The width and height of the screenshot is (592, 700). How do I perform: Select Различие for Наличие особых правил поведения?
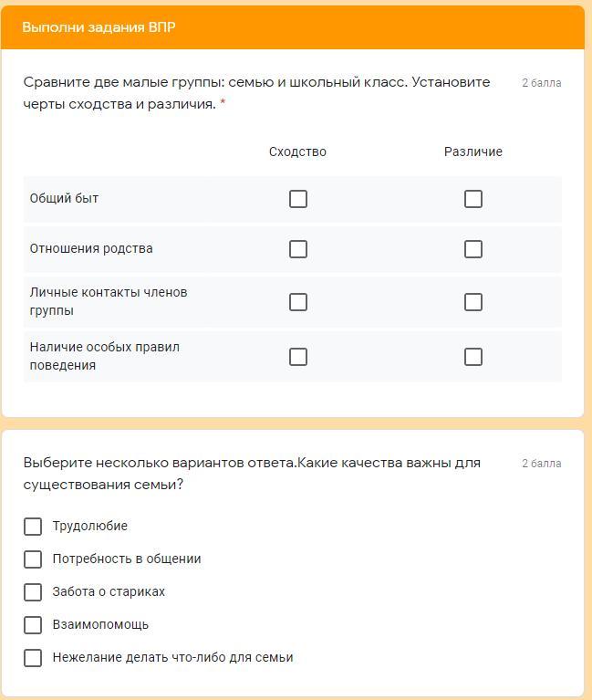click(473, 357)
